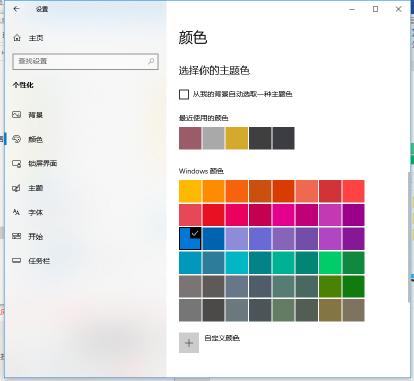Toggle auto-pick accent color from background checkbox
This screenshot has width=414, height=381.
[x=184, y=94]
